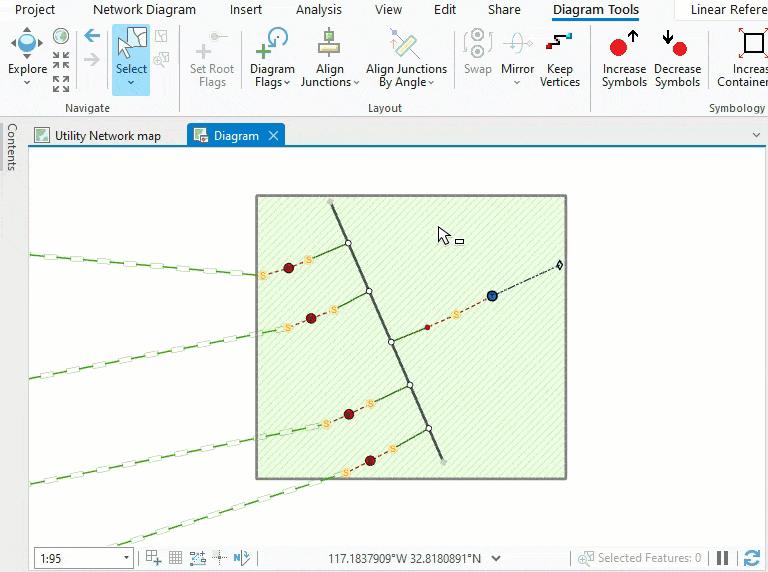The width and height of the screenshot is (768, 572).
Task: Click the fixed zoom out arrows icon
Action: [61, 84]
